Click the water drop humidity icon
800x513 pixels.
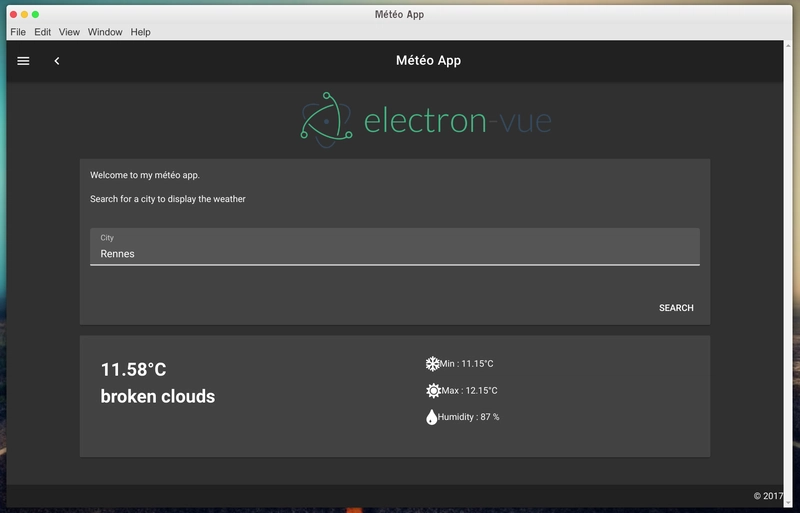[431, 417]
